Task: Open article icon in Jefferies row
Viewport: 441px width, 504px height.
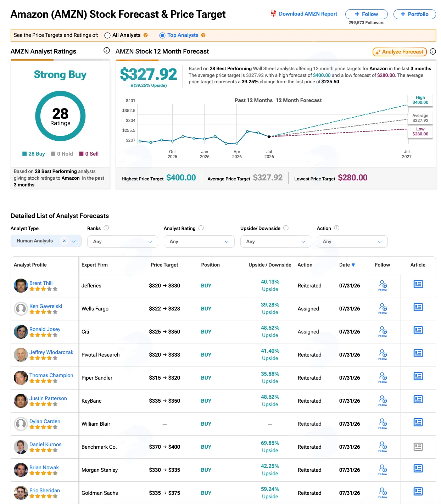Action: [x=418, y=284]
